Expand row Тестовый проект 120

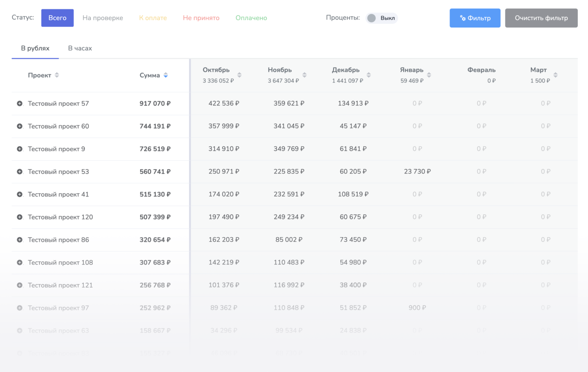click(20, 217)
